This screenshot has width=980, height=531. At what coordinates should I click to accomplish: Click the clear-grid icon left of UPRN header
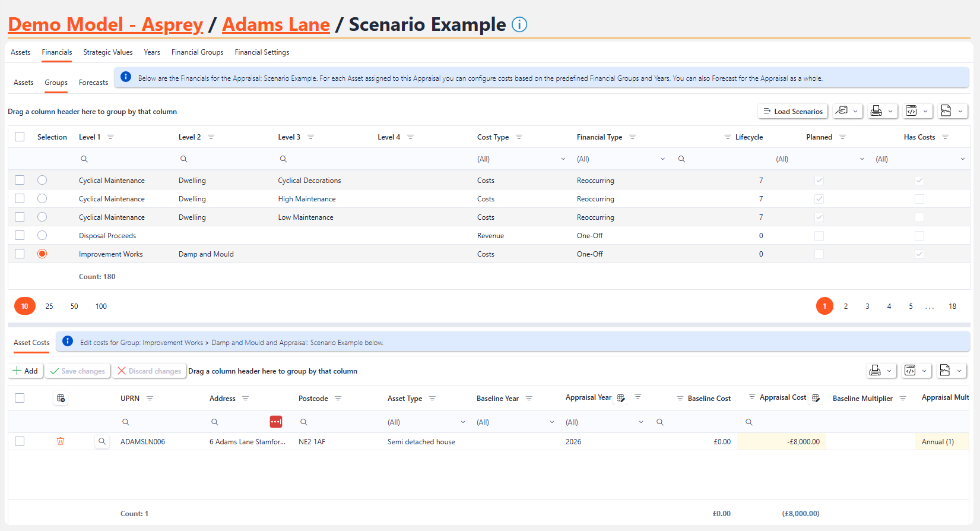click(61, 399)
